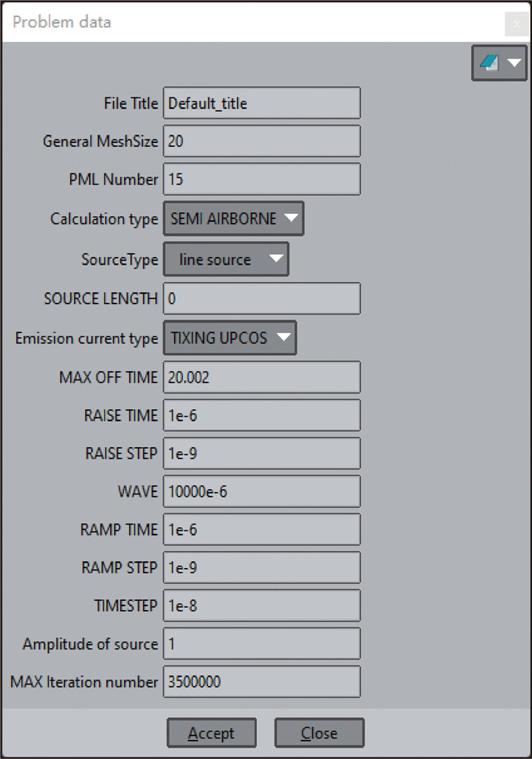Select the RAMP STEP field
This screenshot has height=759, width=532.
coord(261,567)
